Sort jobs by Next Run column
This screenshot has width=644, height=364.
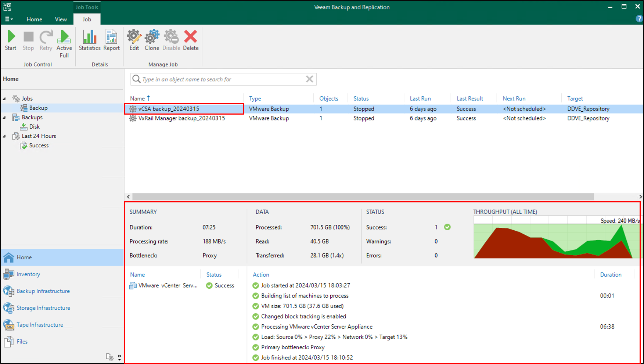tap(514, 98)
